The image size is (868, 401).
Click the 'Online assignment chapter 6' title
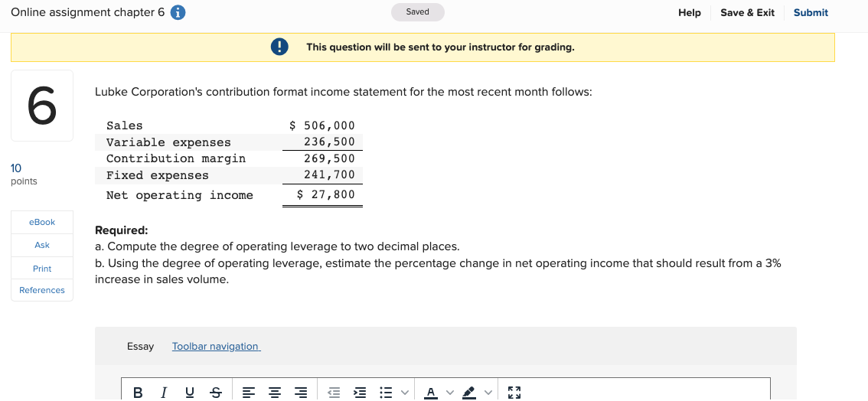click(87, 12)
